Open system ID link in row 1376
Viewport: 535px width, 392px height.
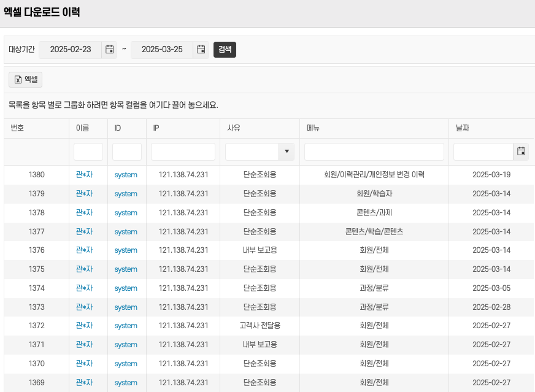tap(126, 250)
